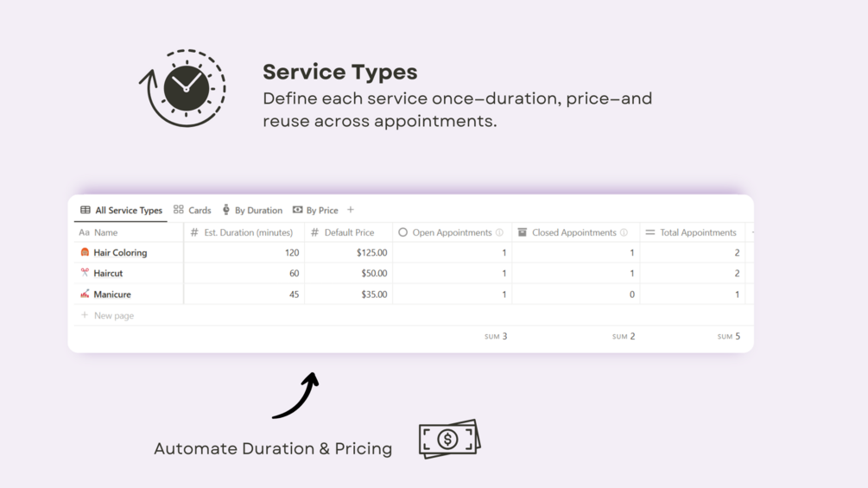Image resolution: width=868 pixels, height=488 pixels.
Task: Click the stopwatch clock illustration
Action: click(x=185, y=88)
